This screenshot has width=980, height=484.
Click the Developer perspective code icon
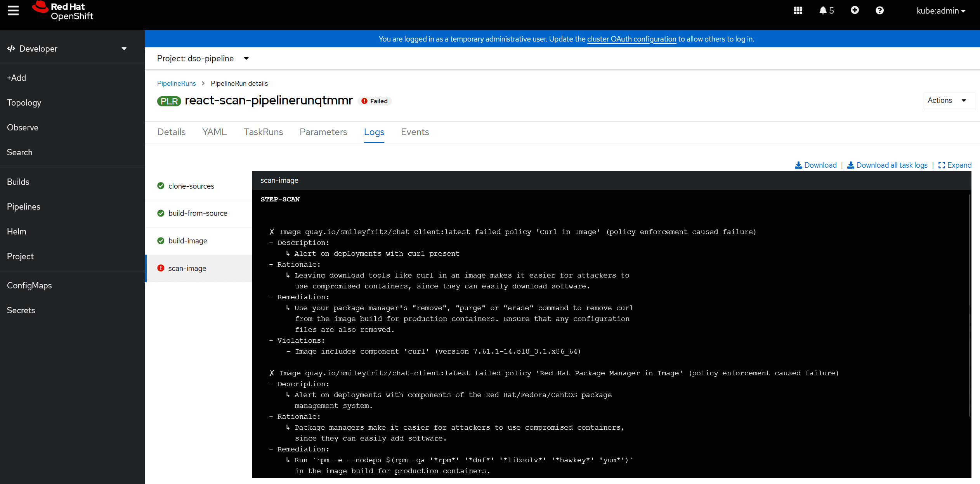coord(11,49)
